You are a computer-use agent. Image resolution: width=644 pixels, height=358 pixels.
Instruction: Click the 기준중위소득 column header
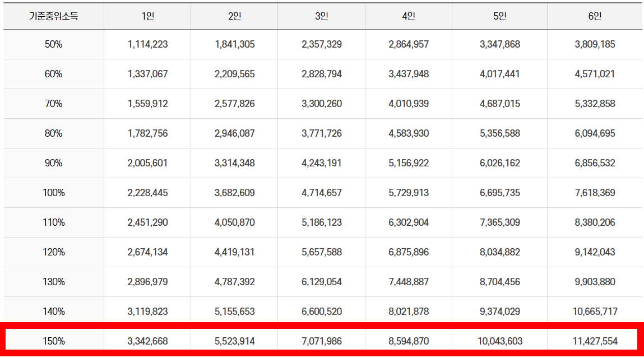pos(53,16)
